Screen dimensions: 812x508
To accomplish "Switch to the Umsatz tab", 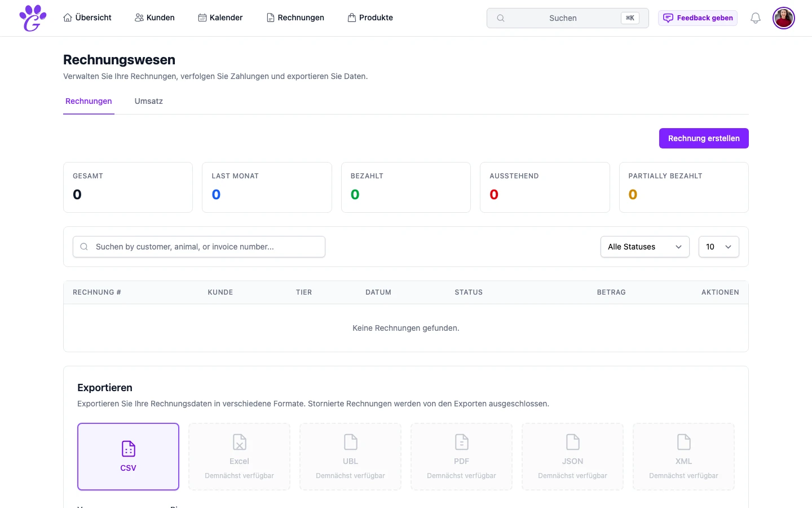I will pyautogui.click(x=148, y=101).
